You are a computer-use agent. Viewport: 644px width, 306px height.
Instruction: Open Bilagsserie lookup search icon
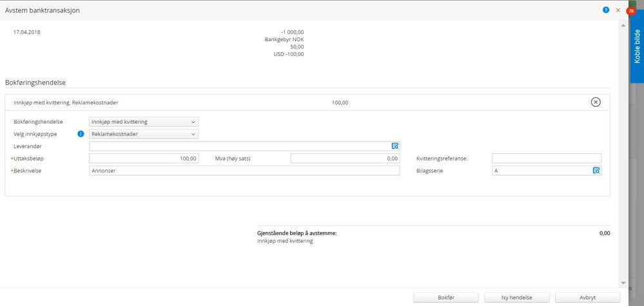(x=596, y=171)
